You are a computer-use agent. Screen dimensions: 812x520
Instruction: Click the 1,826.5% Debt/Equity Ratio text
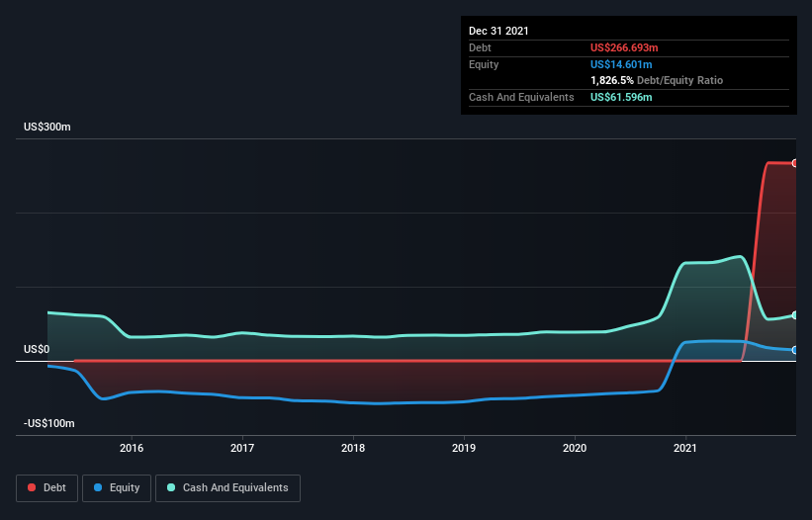point(657,80)
